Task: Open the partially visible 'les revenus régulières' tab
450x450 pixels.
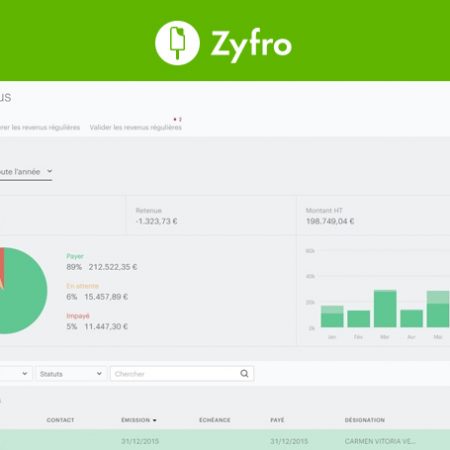Action: click(40, 127)
